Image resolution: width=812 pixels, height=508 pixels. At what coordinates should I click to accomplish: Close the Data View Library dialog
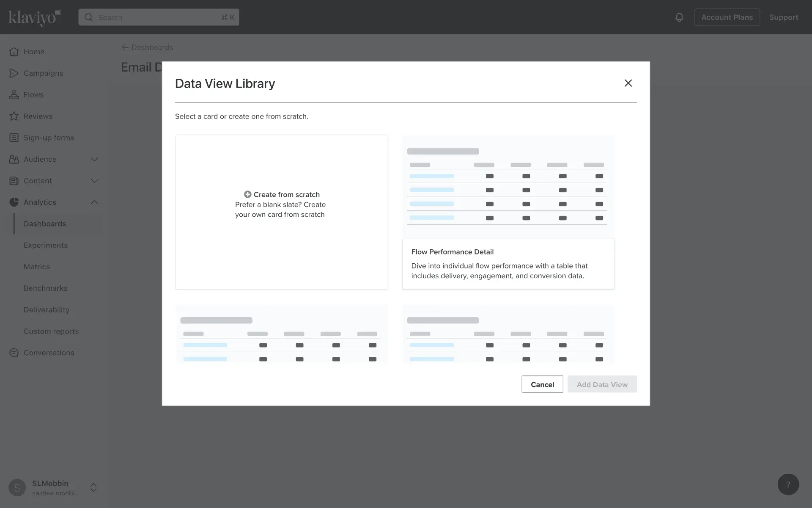click(x=628, y=83)
